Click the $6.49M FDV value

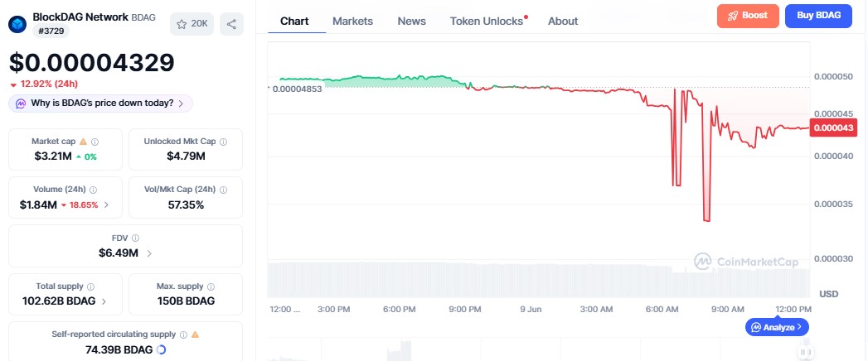(x=118, y=253)
